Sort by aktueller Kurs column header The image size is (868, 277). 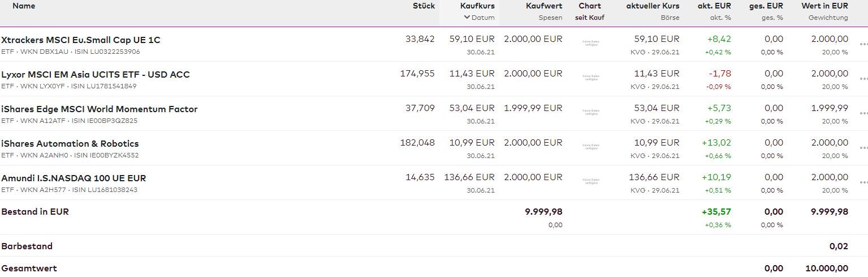click(x=653, y=6)
